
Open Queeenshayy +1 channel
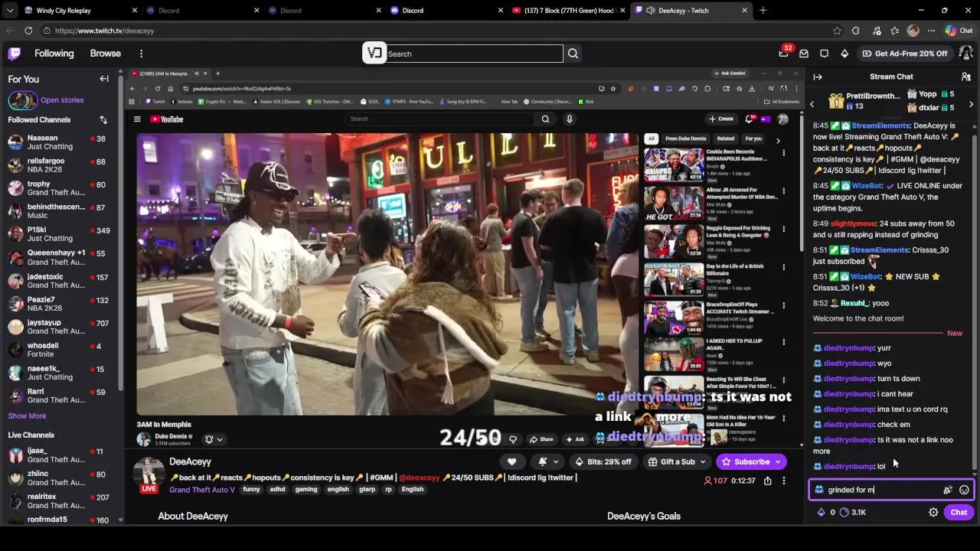click(x=60, y=257)
